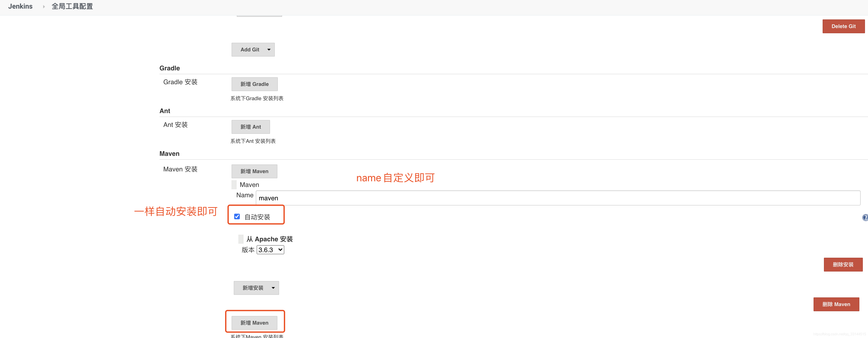
Task: Click the 新增安装 button
Action: tap(253, 288)
